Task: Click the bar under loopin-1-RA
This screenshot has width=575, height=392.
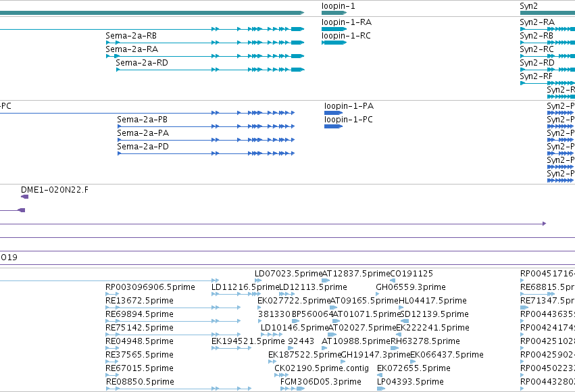Action: point(334,29)
